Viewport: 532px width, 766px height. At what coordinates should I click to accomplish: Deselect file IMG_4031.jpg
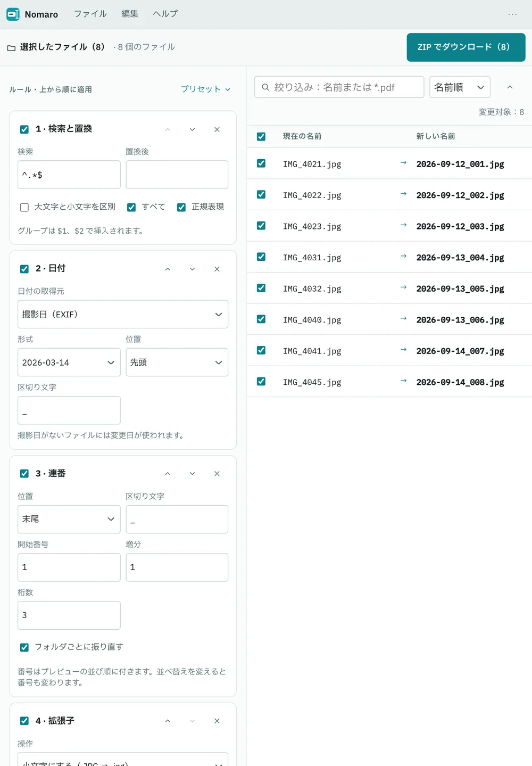tap(261, 257)
